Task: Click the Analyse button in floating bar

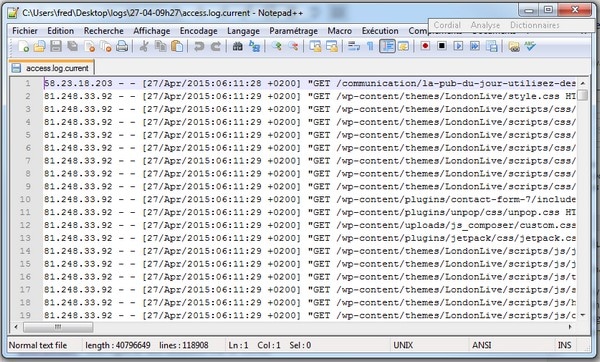Action: (x=485, y=25)
